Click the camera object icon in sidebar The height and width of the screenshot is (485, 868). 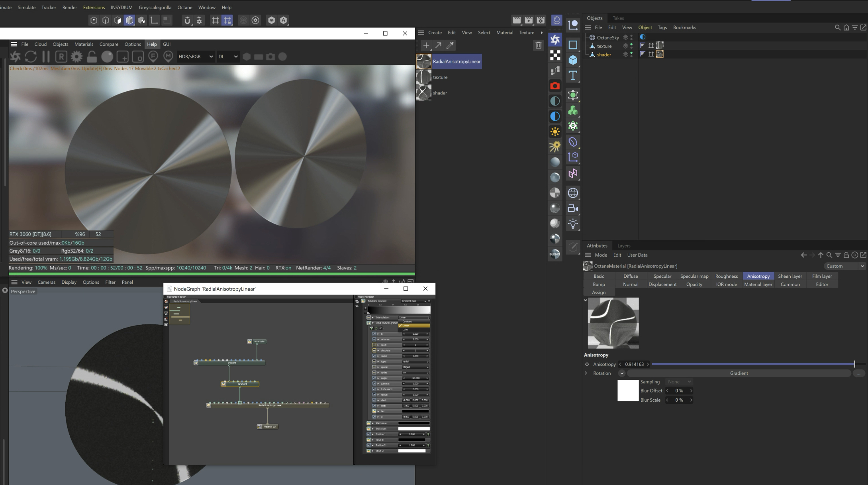pyautogui.click(x=573, y=208)
